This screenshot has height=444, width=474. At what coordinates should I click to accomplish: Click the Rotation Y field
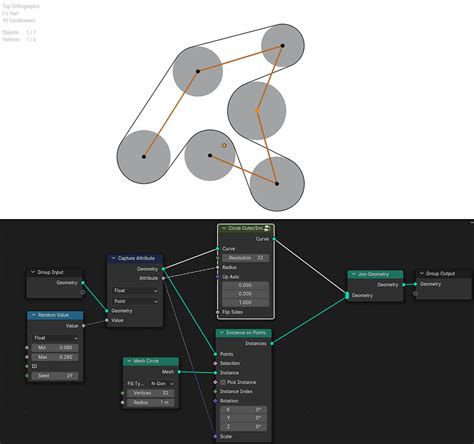(x=243, y=418)
